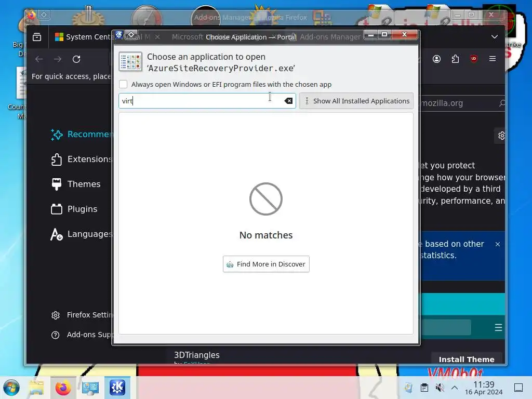This screenshot has width=532, height=399.
Task: Reload the page in Firefox
Action: (76, 59)
